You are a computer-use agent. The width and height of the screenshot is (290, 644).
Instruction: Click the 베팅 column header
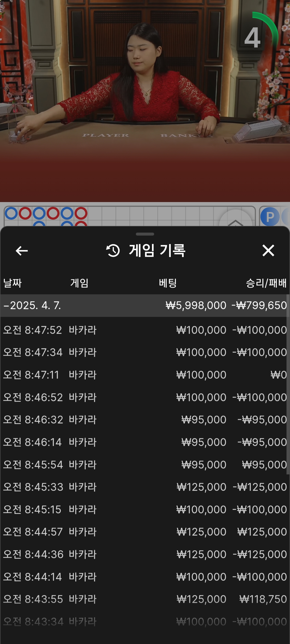(168, 283)
